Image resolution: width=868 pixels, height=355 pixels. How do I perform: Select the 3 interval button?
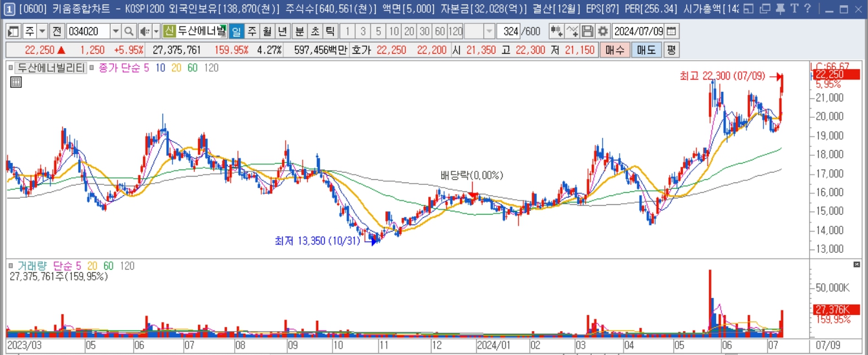(363, 32)
